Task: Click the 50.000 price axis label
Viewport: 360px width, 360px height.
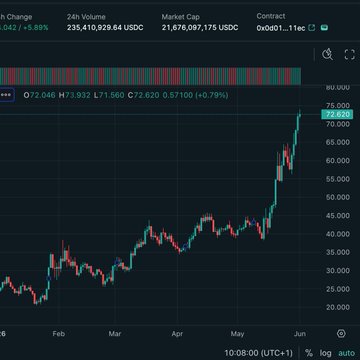Action: (x=338, y=197)
